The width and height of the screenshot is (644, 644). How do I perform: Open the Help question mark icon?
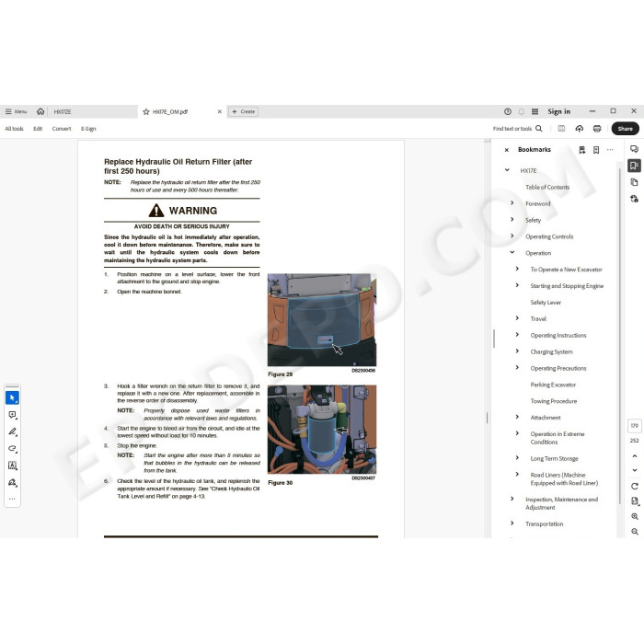508,111
